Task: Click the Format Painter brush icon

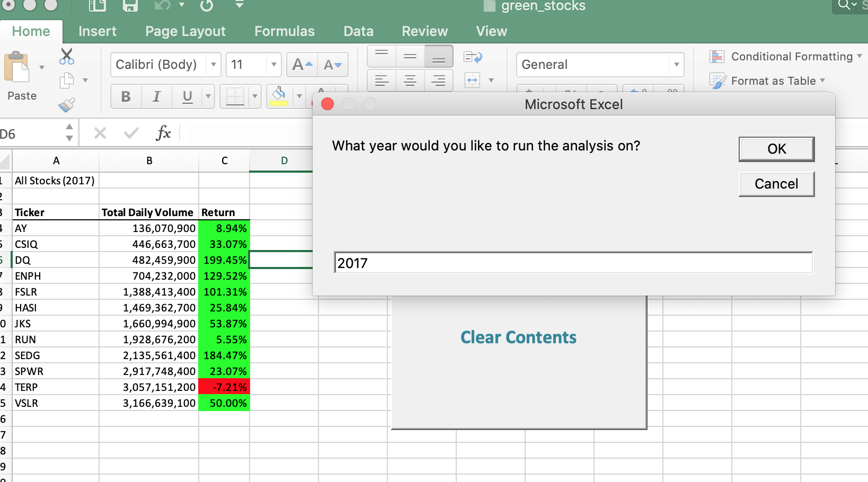Action: (67, 105)
